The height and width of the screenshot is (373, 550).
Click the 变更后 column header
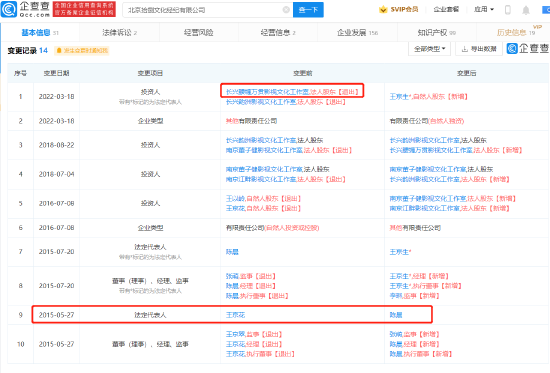(x=467, y=73)
